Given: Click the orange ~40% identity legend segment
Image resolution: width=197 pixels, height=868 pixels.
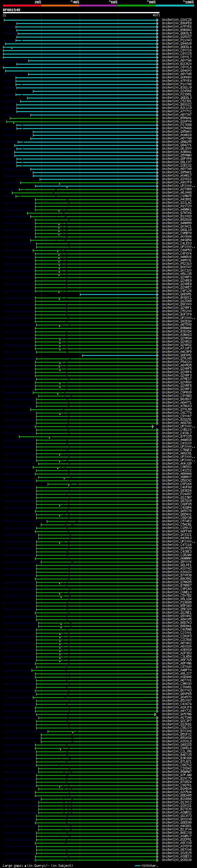Looking at the screenshot, I should click(x=60, y=6).
